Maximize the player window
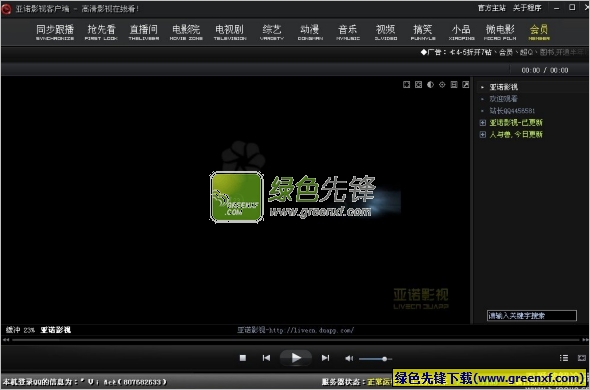This screenshot has height=390, width=590. tap(572, 8)
